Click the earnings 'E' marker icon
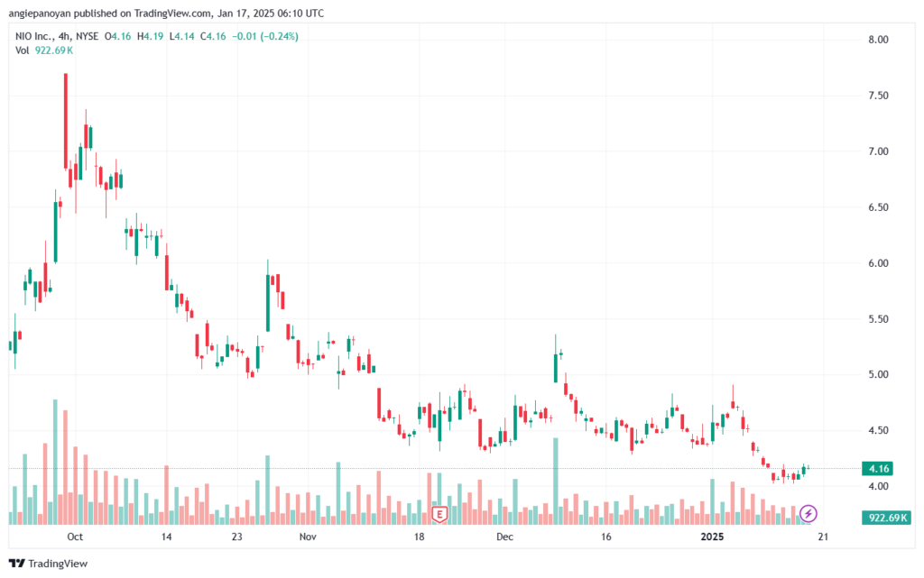 point(439,515)
